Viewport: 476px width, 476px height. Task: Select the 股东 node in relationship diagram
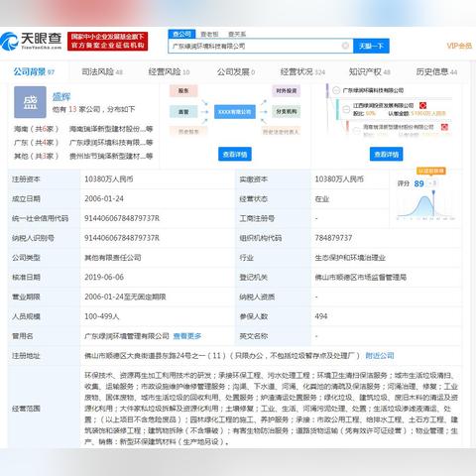pos(183,90)
